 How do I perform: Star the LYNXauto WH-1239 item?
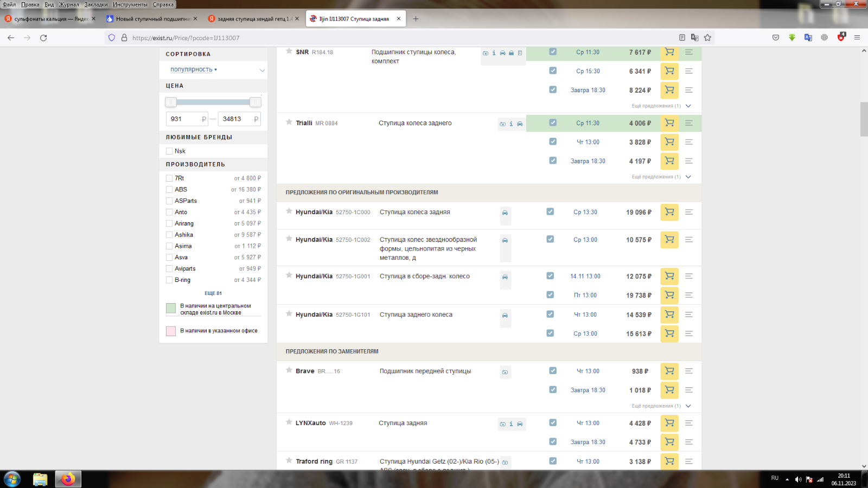coord(289,422)
